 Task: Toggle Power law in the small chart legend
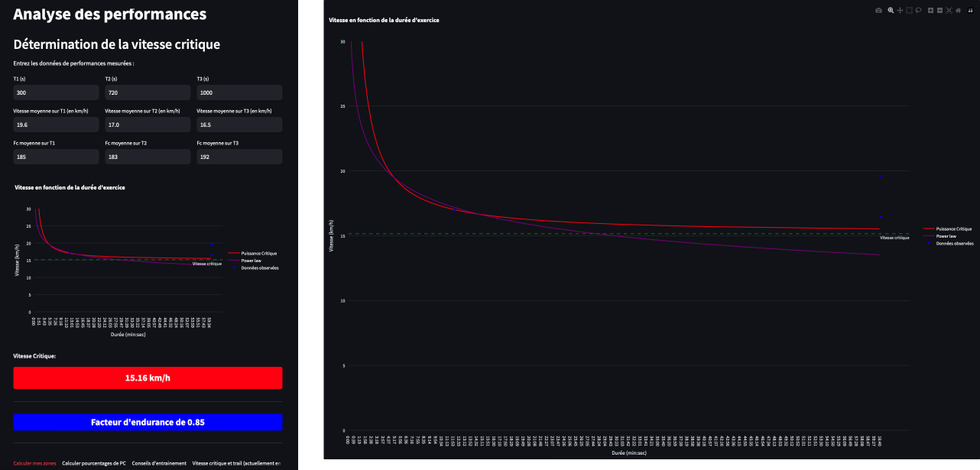[251, 261]
